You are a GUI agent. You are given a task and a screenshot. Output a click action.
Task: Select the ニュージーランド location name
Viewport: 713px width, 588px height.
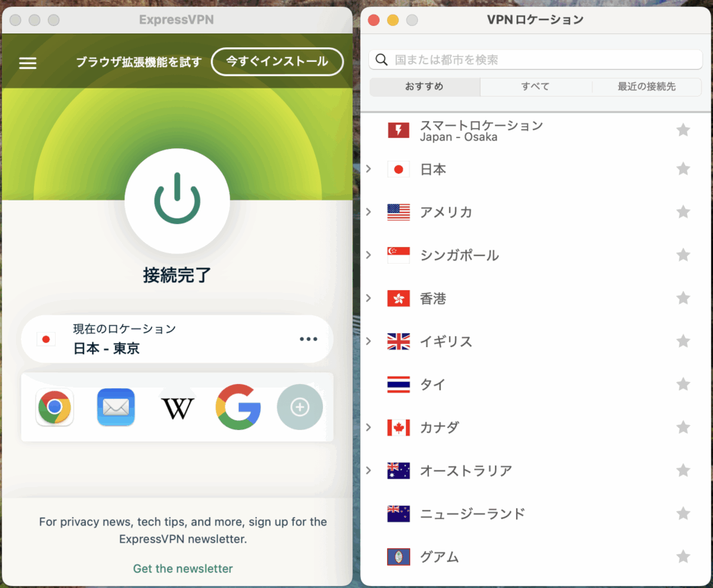coord(472,514)
